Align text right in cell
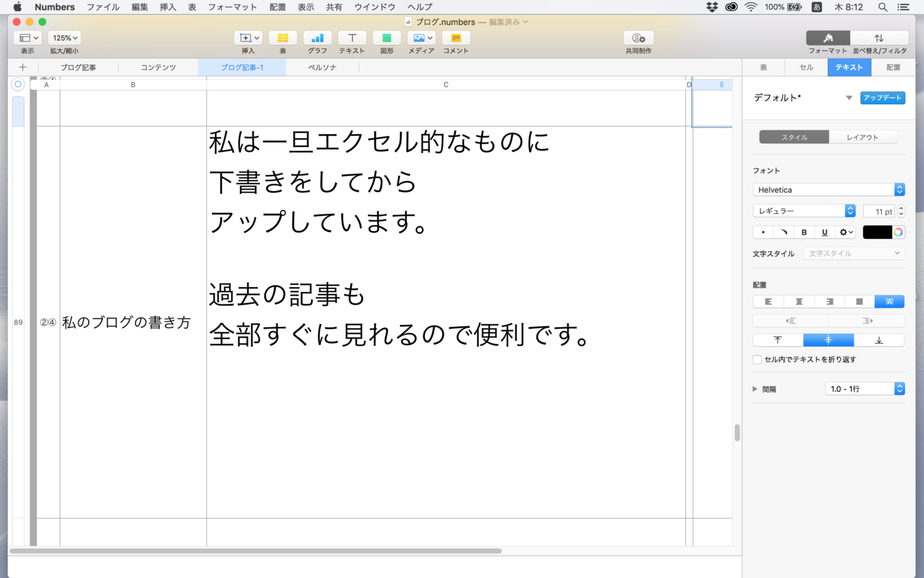Screen dimensions: 924x578 point(830,301)
